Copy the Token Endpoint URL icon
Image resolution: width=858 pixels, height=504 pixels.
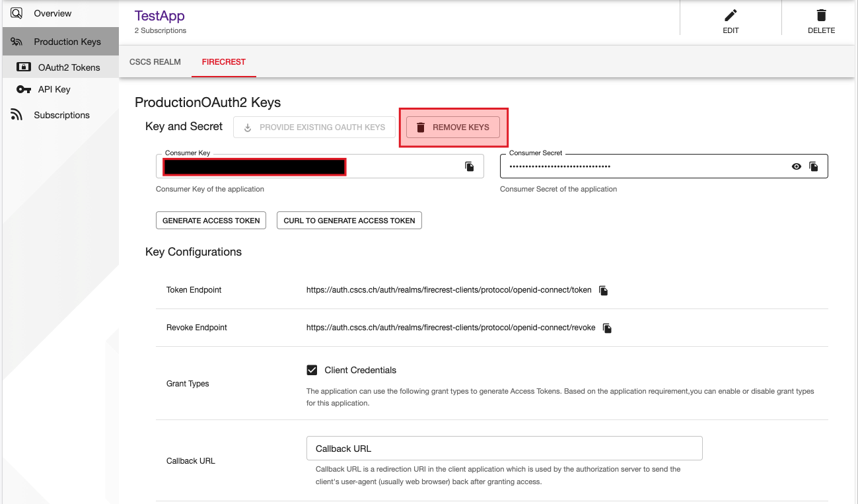tap(603, 289)
